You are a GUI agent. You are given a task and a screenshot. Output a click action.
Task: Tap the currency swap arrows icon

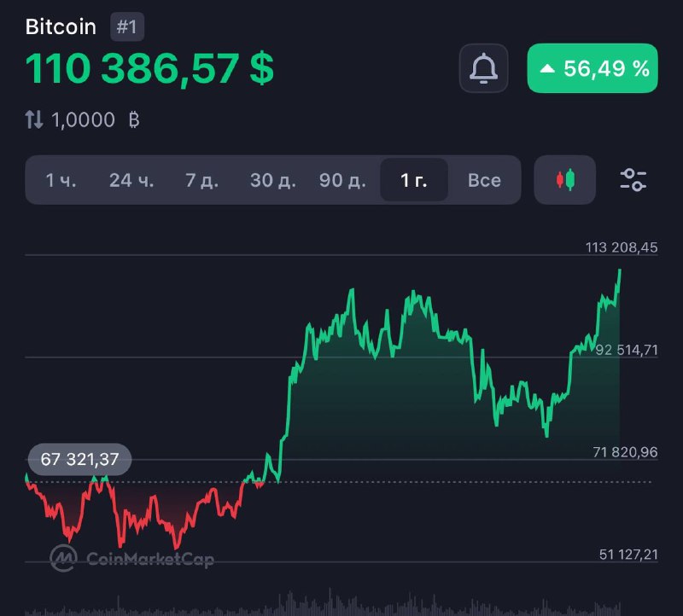click(x=34, y=119)
